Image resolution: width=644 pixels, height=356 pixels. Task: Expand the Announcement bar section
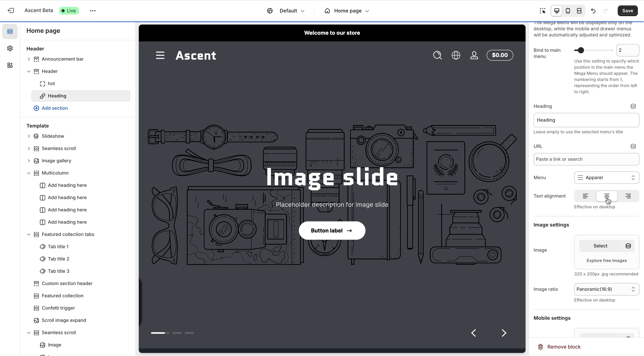[29, 59]
